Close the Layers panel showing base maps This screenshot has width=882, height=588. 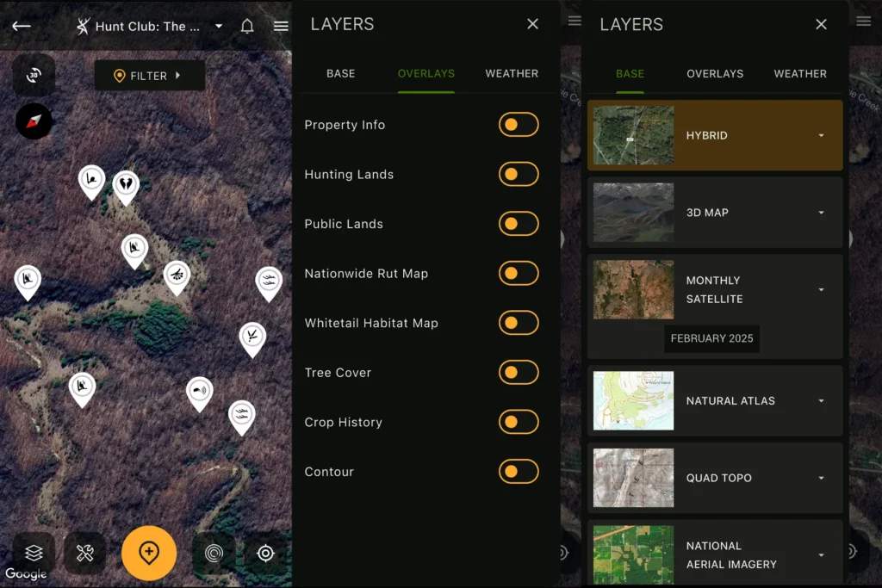pyautogui.click(x=821, y=24)
